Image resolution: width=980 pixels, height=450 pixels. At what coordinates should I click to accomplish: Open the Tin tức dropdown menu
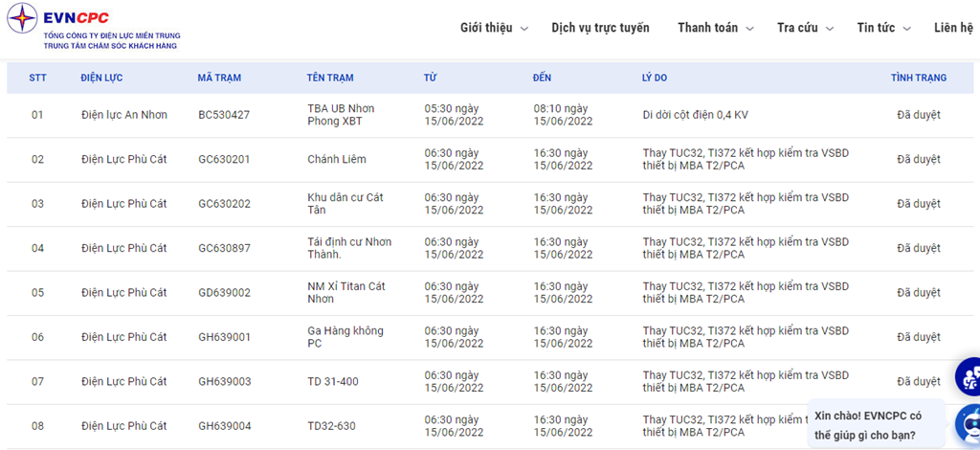coord(883,28)
